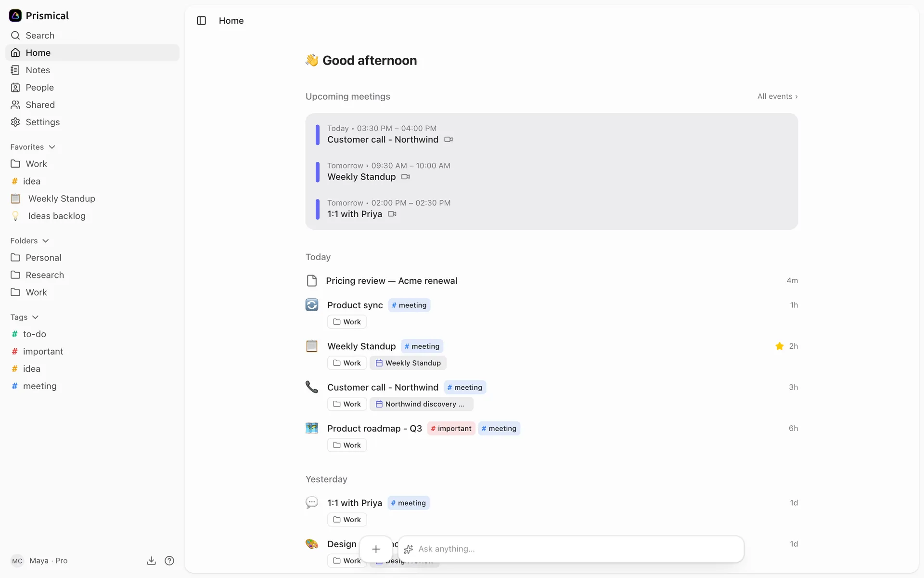The width and height of the screenshot is (924, 578).
Task: Open the Personal folder
Action: [x=92, y=258]
